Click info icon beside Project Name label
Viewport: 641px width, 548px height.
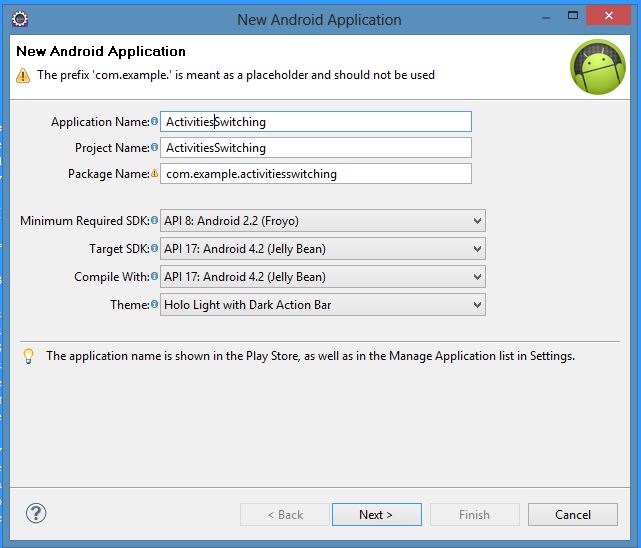pos(155,148)
